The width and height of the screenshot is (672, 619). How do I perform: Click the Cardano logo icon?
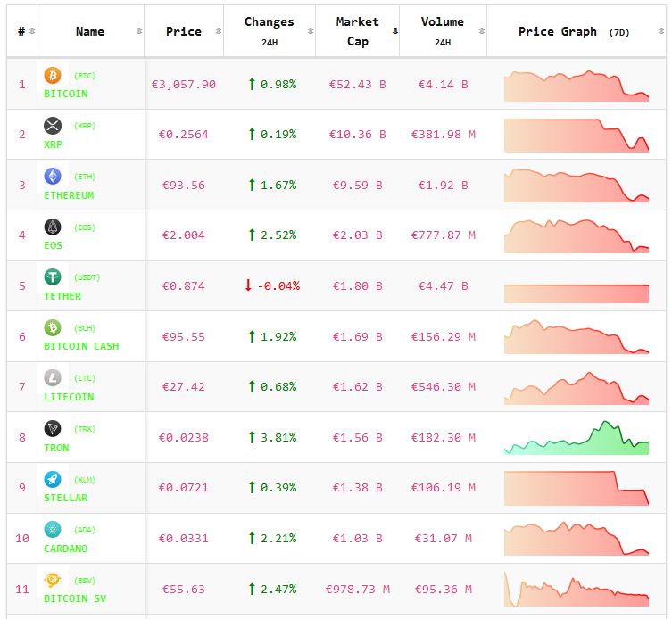(53, 530)
